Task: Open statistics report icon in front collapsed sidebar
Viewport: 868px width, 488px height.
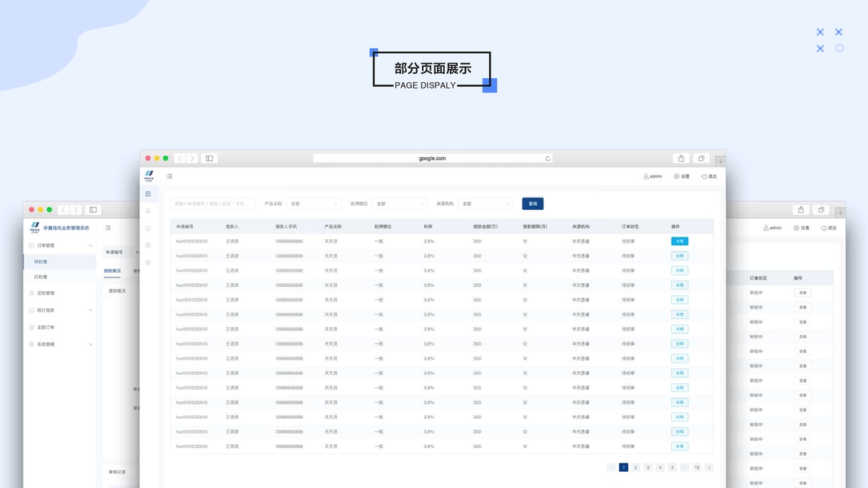Action: (148, 228)
